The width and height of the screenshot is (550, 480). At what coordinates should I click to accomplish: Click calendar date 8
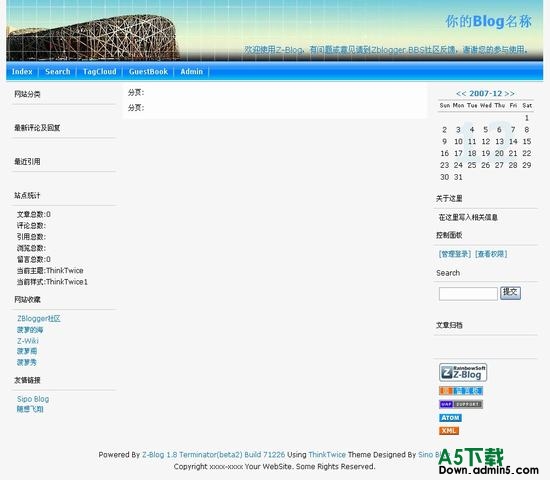tap(526, 130)
